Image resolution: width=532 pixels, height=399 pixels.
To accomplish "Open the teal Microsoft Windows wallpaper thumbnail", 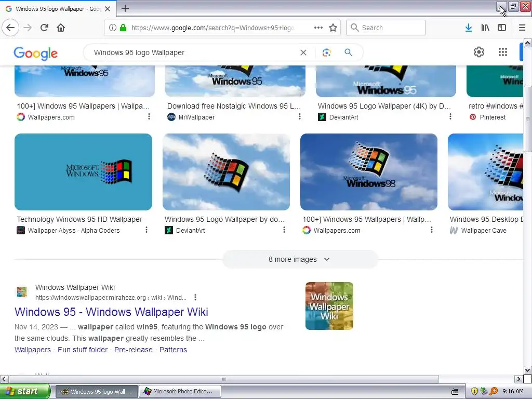I will pyautogui.click(x=84, y=172).
